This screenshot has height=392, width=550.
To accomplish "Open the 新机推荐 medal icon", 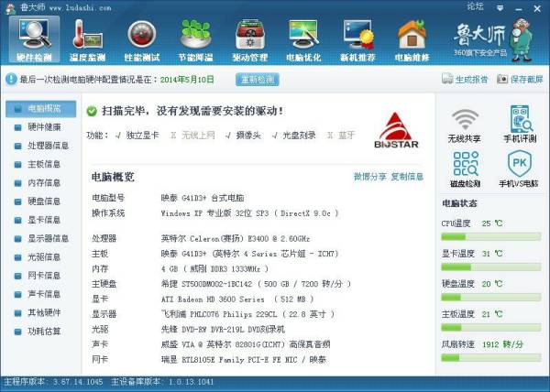I will (x=357, y=39).
